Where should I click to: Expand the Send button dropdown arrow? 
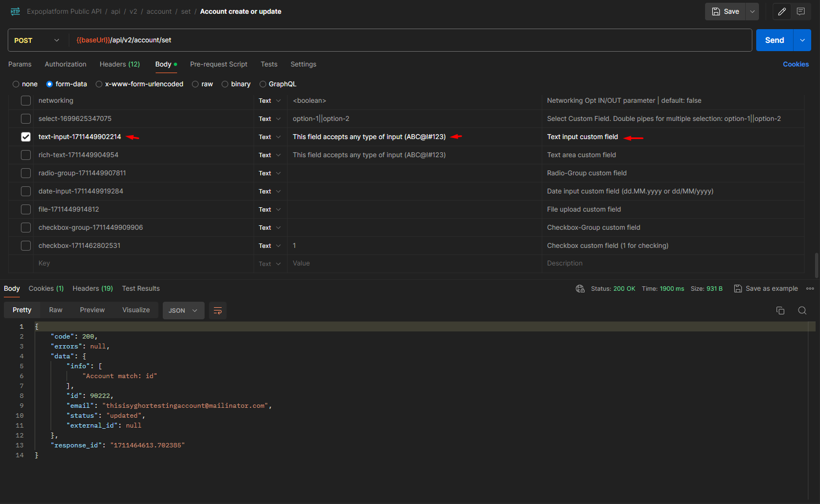click(802, 40)
